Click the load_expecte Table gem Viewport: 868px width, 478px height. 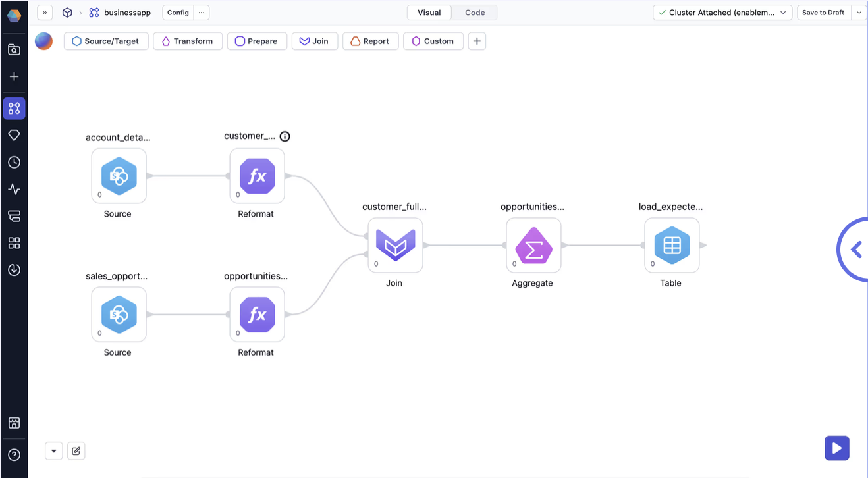[670, 246]
